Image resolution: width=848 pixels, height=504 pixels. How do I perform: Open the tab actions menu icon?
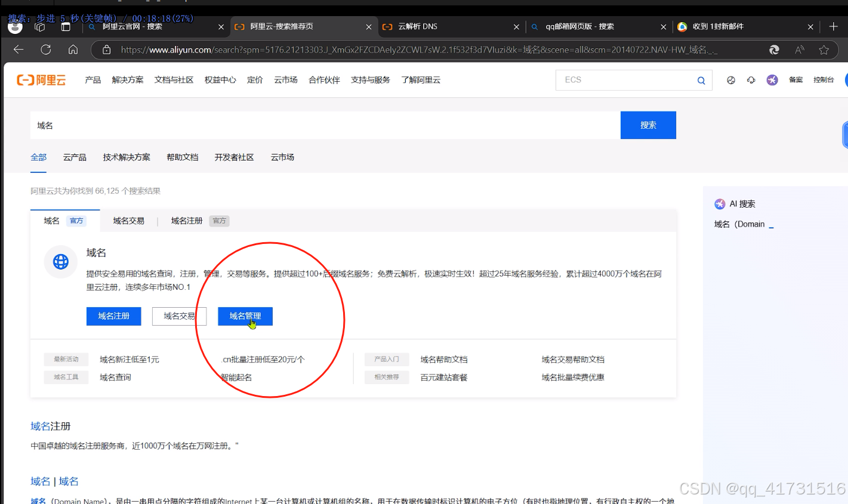(x=66, y=26)
